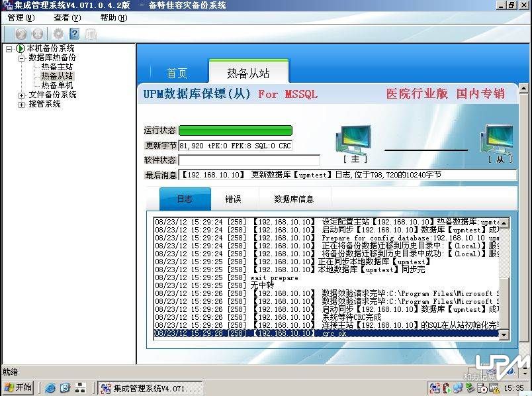Click the 集成管理系统V4.071 taskbar button
Viewport: 532px width, 396px height.
point(150,388)
